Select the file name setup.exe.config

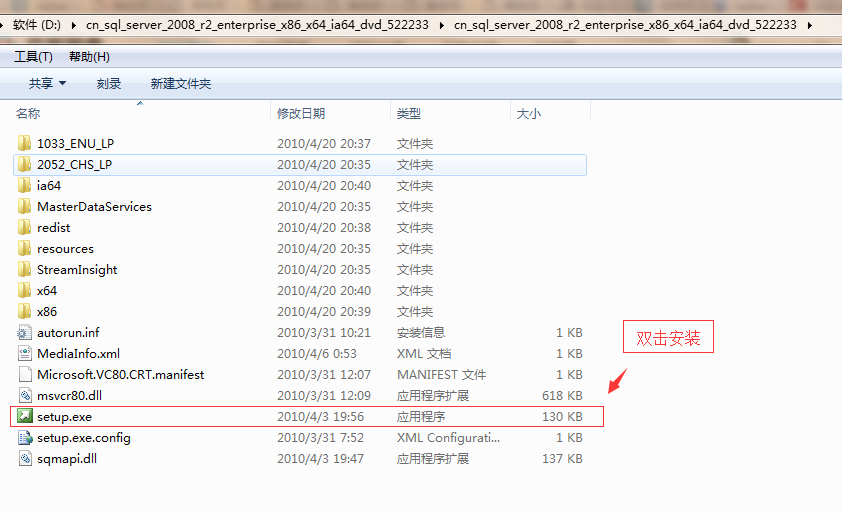84,438
